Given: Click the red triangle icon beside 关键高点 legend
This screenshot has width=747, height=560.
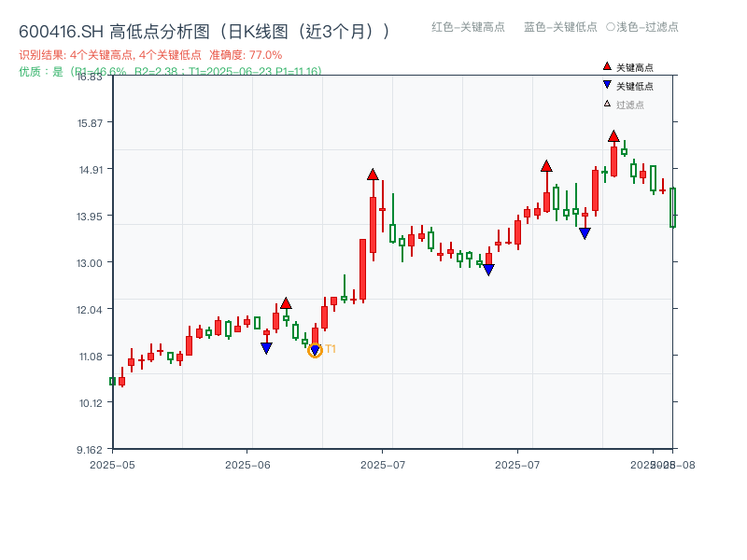Looking at the screenshot, I should pos(608,65).
